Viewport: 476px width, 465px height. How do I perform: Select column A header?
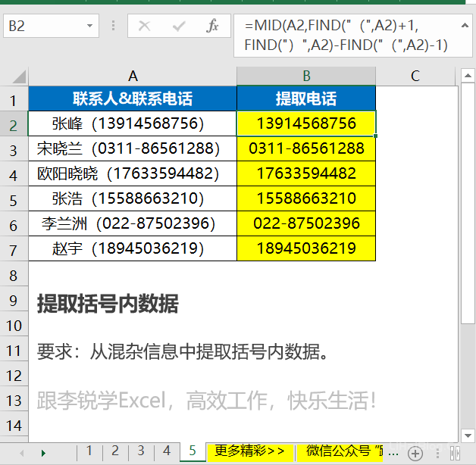133,76
